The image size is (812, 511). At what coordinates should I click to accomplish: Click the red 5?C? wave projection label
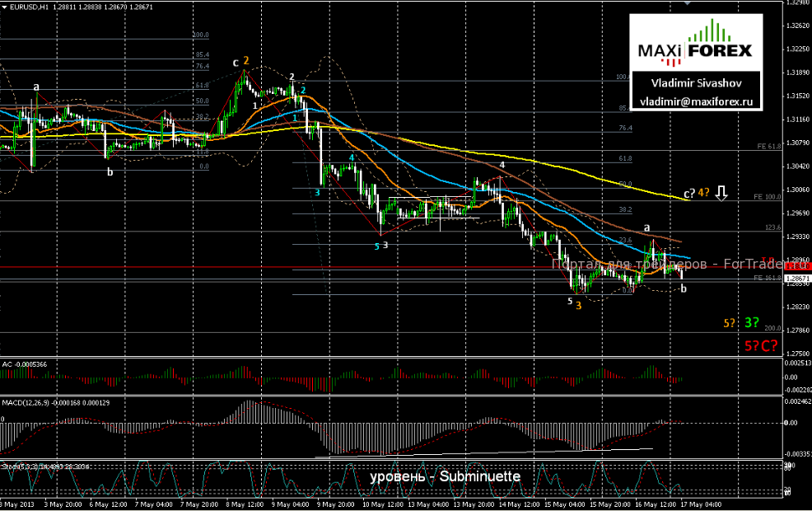(x=760, y=345)
